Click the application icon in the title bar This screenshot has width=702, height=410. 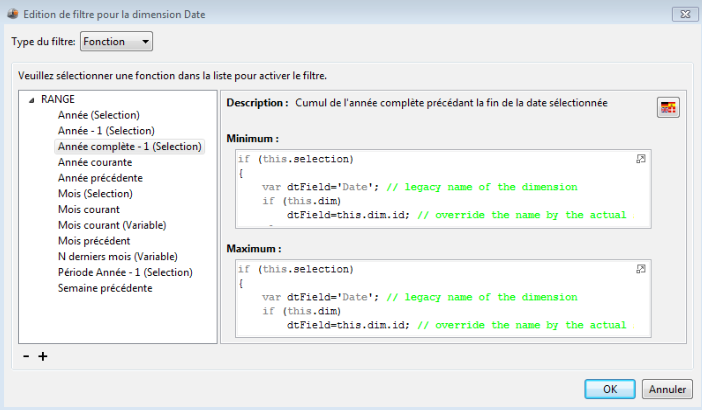11,12
